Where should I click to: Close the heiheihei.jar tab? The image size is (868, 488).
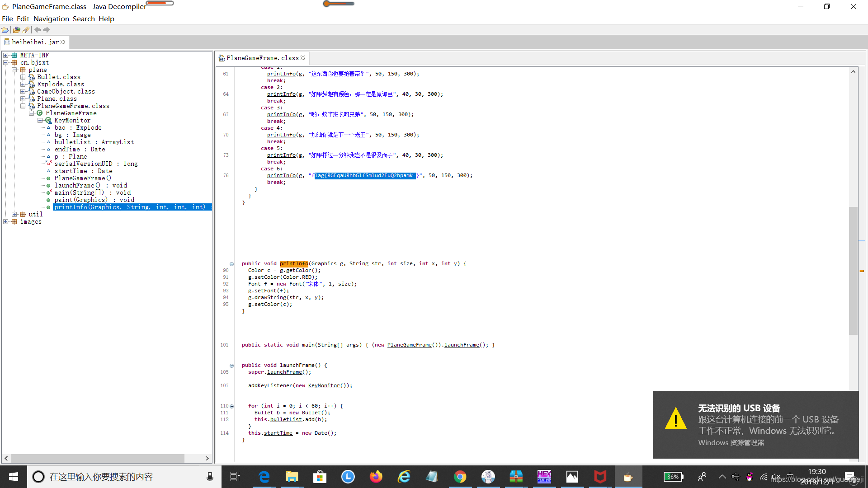click(63, 42)
